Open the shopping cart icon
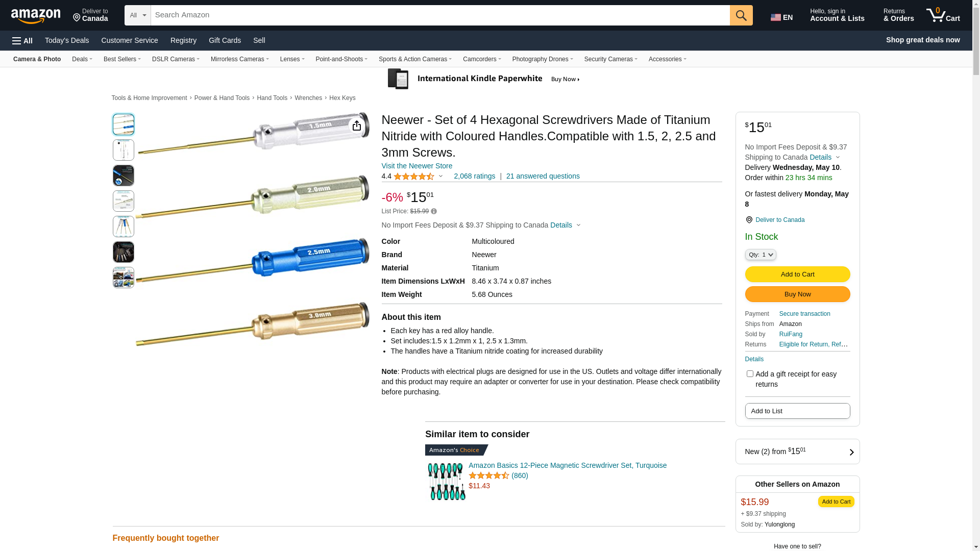The height and width of the screenshot is (551, 980). (x=943, y=15)
